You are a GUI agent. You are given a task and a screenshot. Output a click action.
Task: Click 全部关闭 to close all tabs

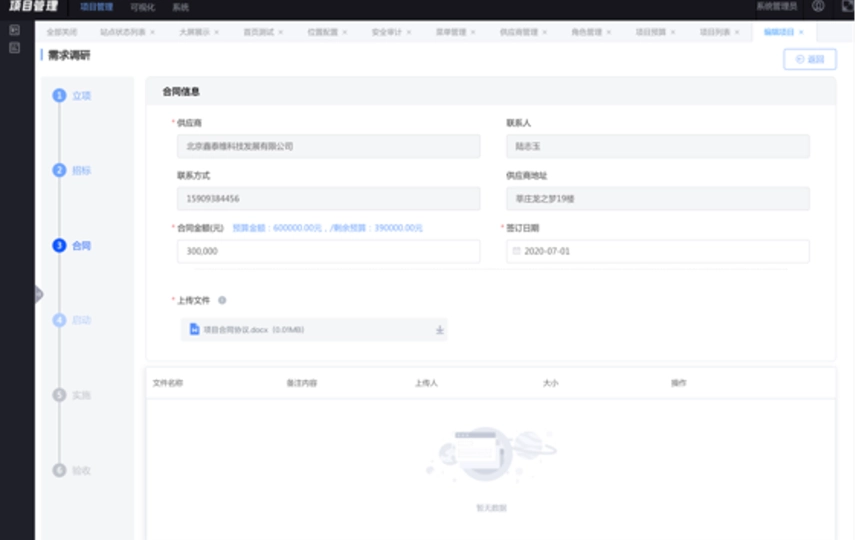tap(62, 32)
